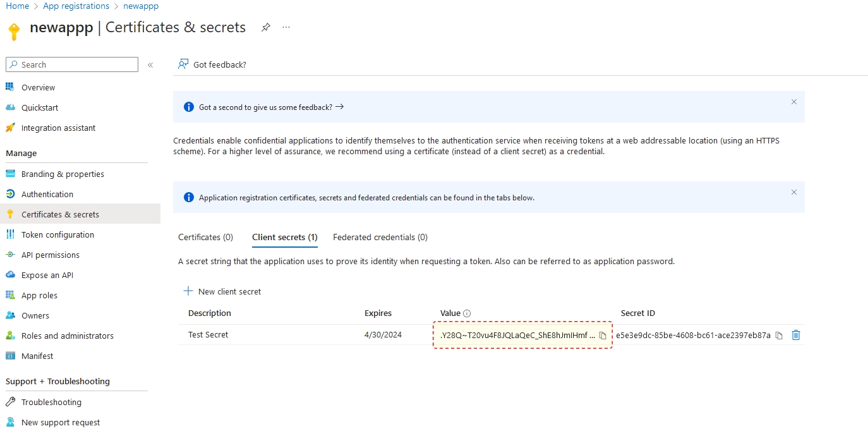Image resolution: width=868 pixels, height=443 pixels.
Task: Click the Got feedback person icon
Action: 183,64
